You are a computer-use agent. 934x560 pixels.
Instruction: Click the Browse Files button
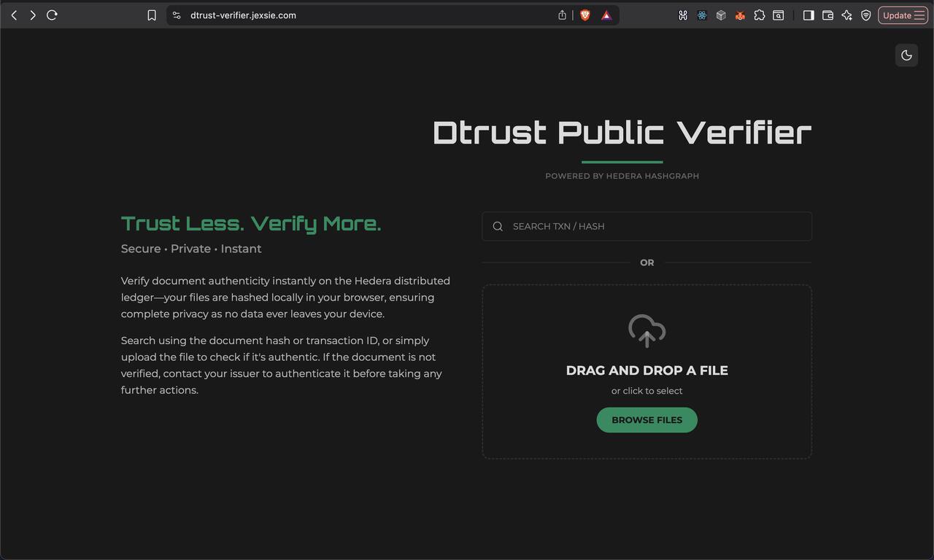pos(647,420)
